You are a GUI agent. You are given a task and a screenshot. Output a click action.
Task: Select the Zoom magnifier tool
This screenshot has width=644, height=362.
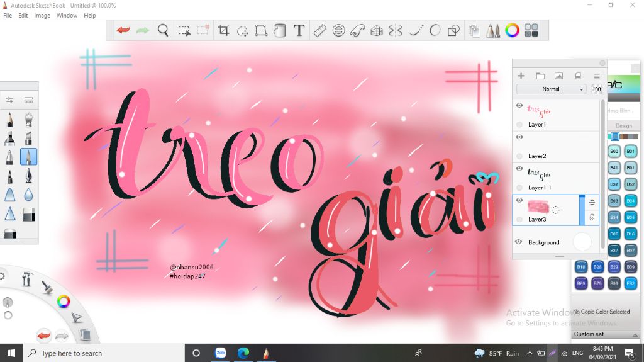point(163,30)
